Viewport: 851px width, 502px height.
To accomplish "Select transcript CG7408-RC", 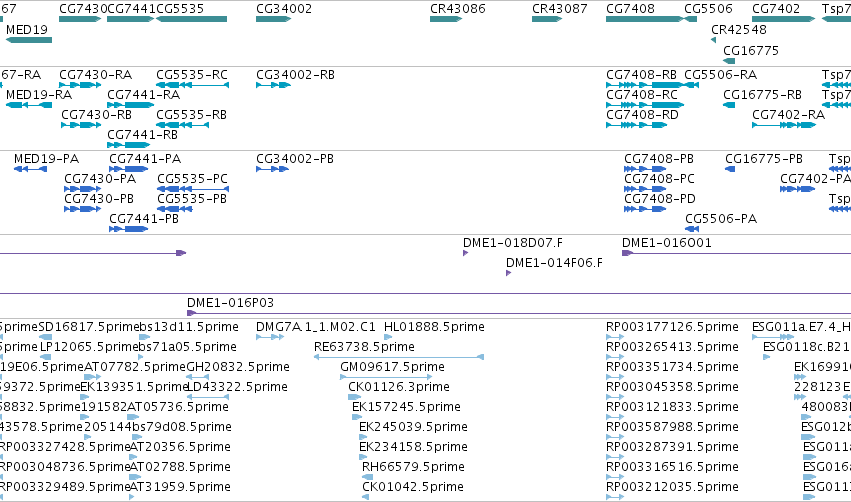I will 645,105.
